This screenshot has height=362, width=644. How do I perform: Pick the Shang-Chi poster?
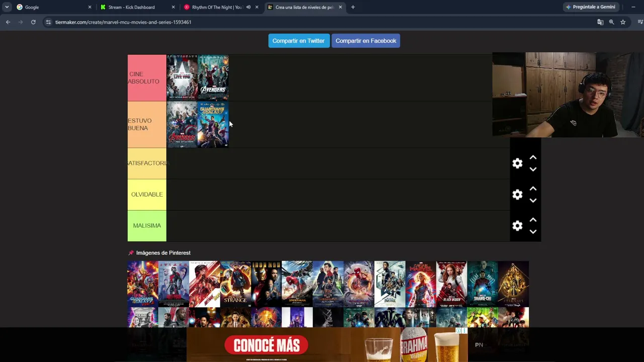tap(482, 284)
